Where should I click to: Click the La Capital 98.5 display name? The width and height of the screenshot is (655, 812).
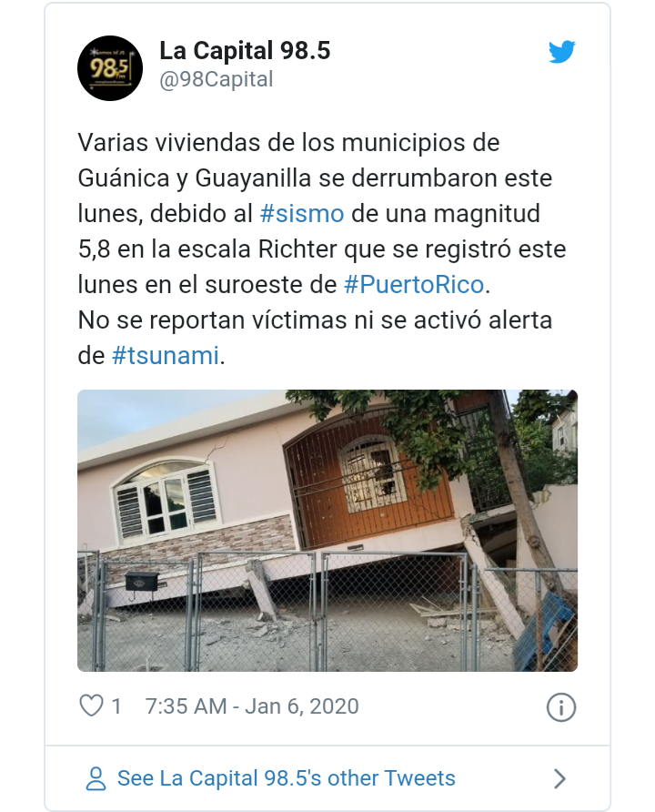click(245, 51)
